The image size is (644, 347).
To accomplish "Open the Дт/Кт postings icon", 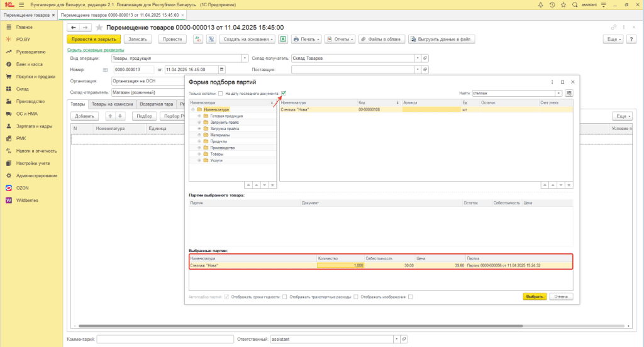I will [198, 39].
